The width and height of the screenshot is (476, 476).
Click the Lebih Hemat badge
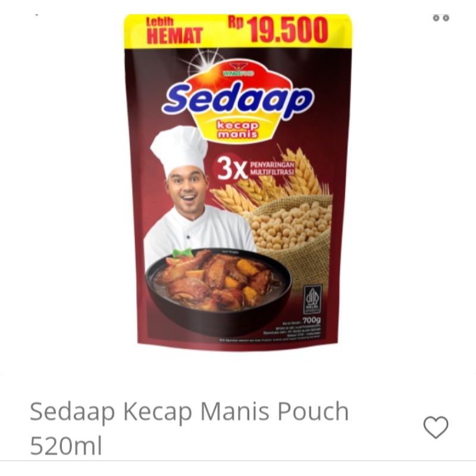tap(174, 31)
